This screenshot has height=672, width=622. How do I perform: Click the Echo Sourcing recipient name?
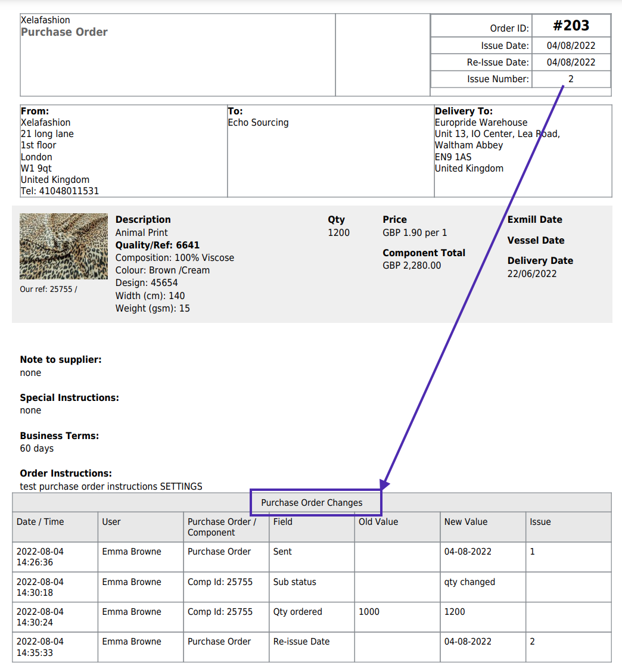coord(258,123)
